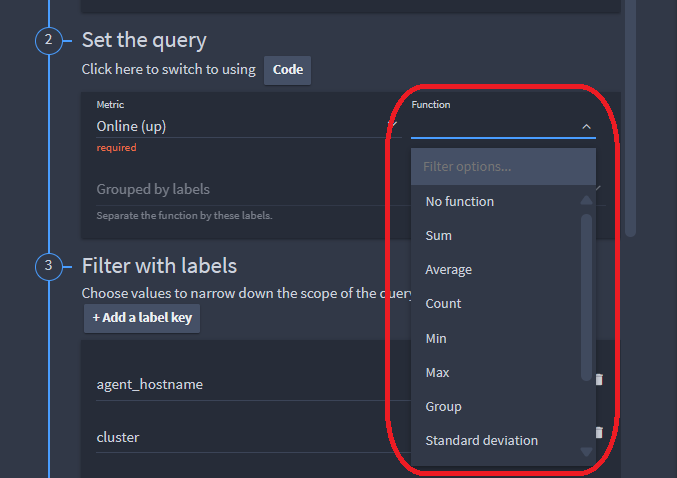Delete the cluster label row
Screen dimensions: 677x478
(x=599, y=432)
